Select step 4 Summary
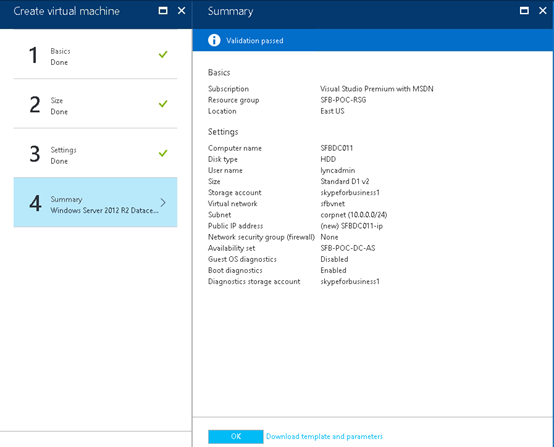 [x=95, y=202]
